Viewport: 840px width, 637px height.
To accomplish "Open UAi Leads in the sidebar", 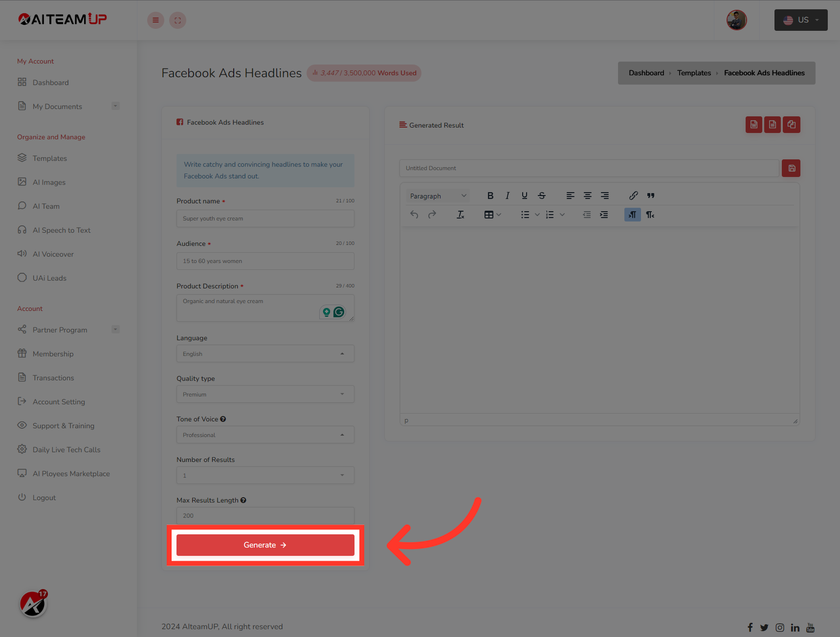I will 49,278.
